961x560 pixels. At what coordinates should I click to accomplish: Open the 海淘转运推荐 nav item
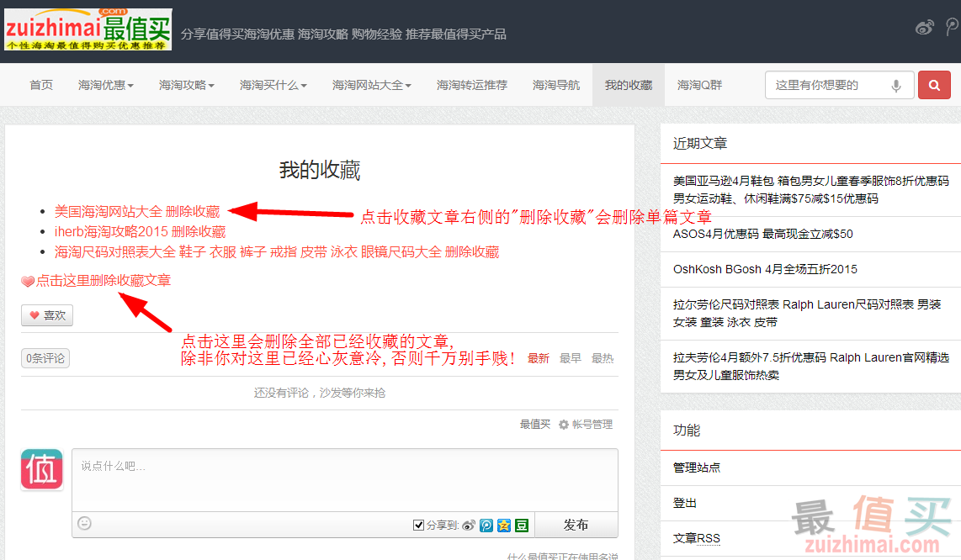click(x=472, y=85)
